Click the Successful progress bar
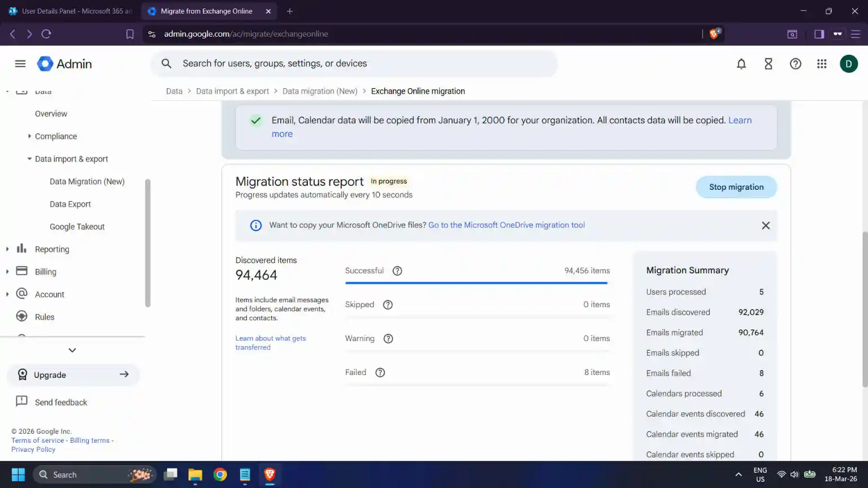This screenshot has height=488, width=868. coord(476,283)
